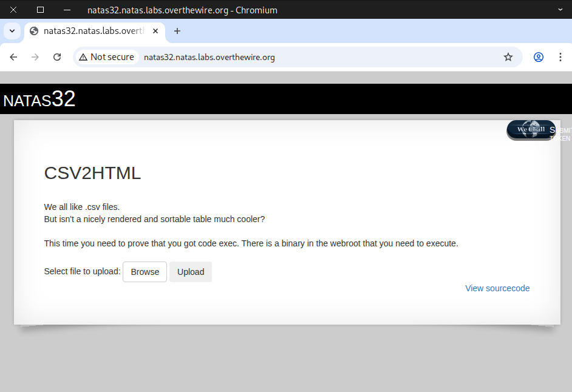Go back to the previous page
572x392 pixels.
click(x=13, y=57)
